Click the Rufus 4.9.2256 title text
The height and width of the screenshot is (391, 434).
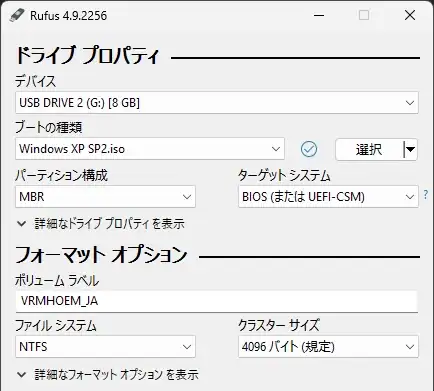tap(69, 16)
